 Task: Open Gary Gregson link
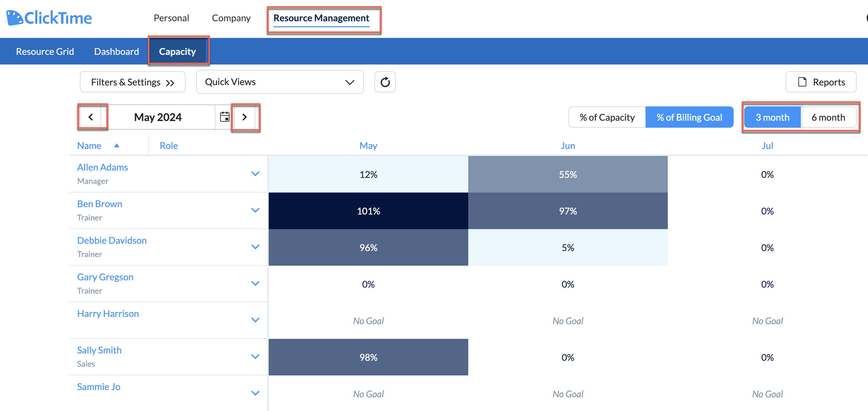tap(105, 277)
